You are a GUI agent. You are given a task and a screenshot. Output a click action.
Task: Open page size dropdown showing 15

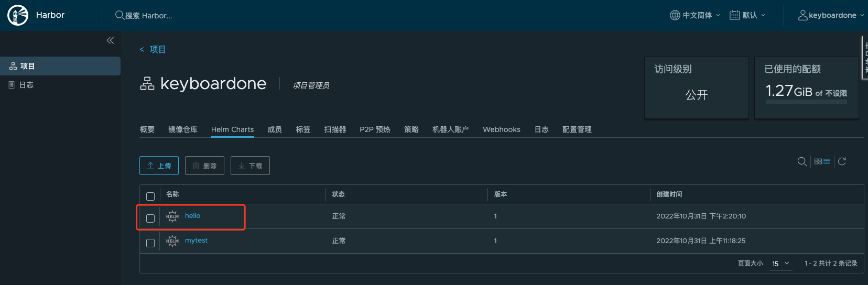(780, 264)
